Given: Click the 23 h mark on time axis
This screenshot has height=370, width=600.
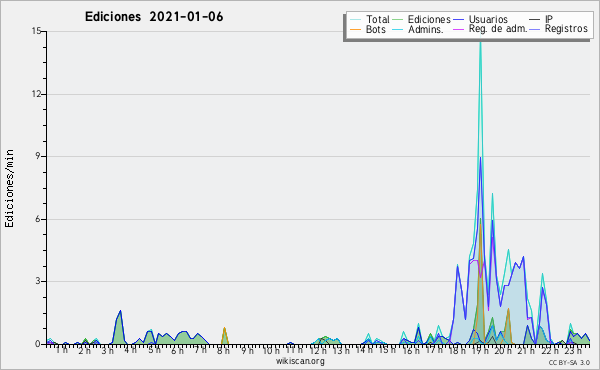Looking at the screenshot, I should point(572,350).
